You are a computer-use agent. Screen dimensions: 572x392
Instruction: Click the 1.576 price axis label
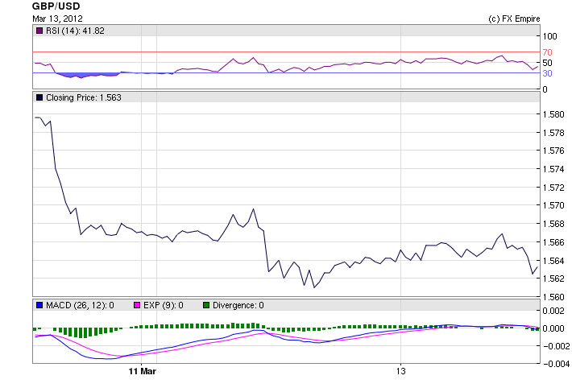coord(553,151)
